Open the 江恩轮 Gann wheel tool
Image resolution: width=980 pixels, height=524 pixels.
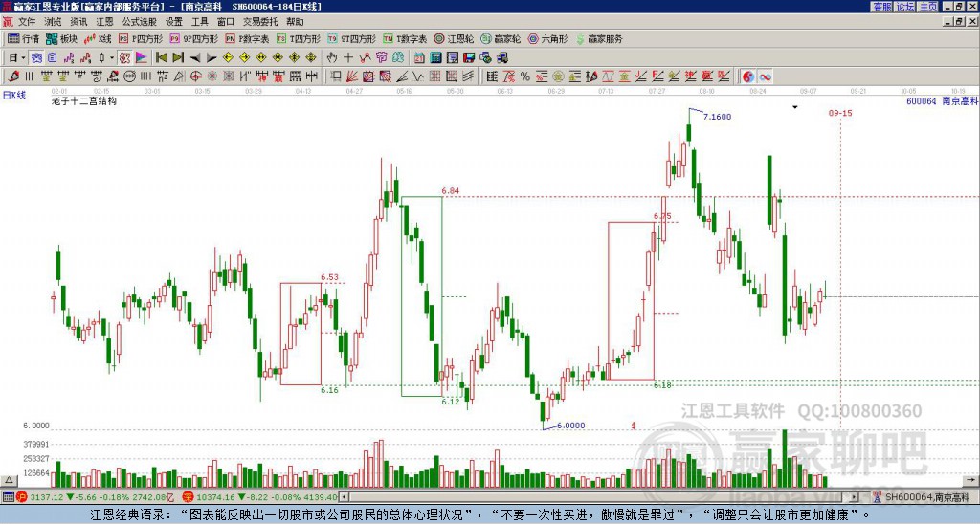[x=455, y=38]
